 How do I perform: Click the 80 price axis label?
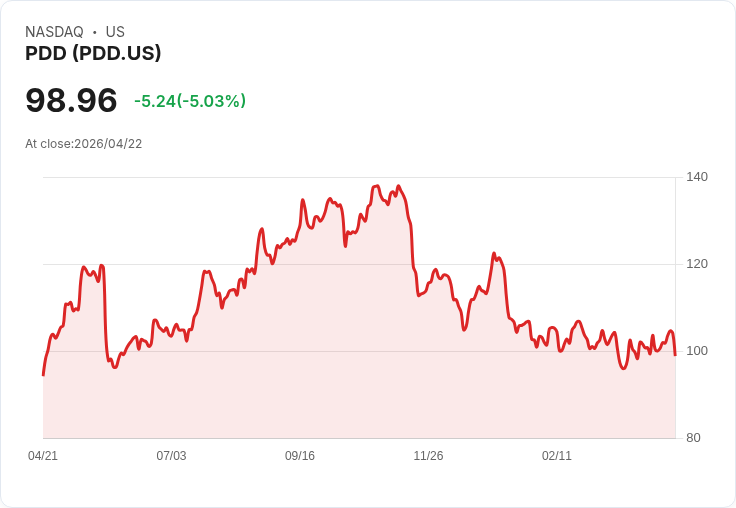click(693, 438)
